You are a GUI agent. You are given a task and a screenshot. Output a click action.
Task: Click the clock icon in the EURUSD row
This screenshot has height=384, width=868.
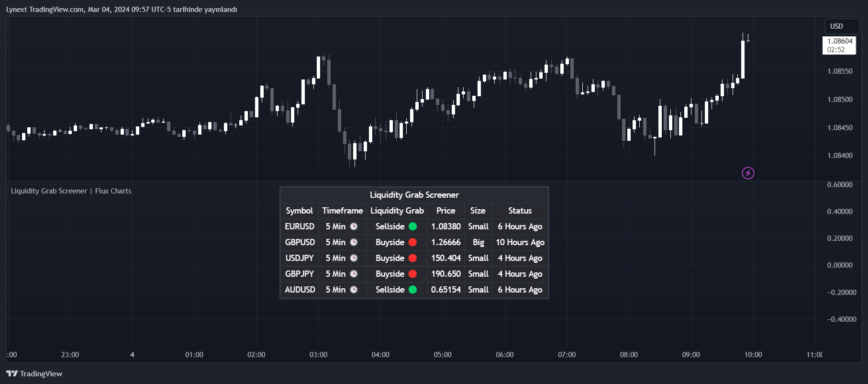click(x=354, y=226)
